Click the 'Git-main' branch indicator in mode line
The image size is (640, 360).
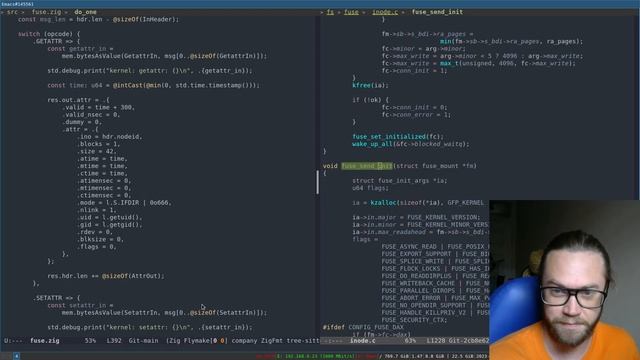pyautogui.click(x=143, y=340)
